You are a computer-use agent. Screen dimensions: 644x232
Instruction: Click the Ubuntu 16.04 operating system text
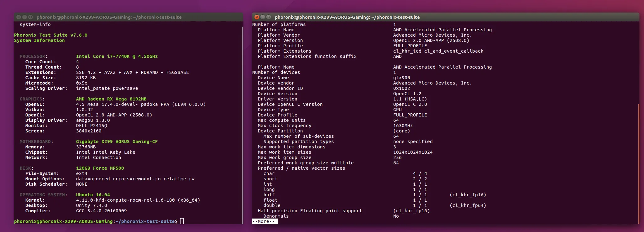click(93, 195)
